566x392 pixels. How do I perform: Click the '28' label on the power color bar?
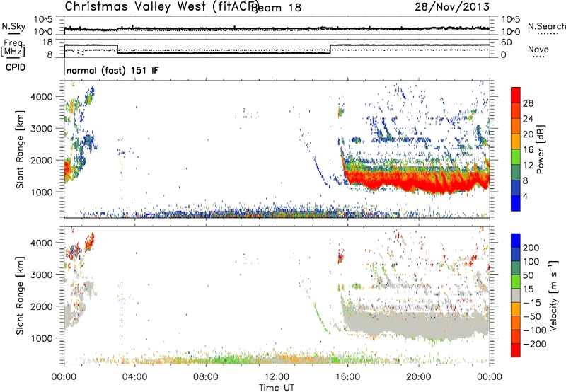click(528, 103)
